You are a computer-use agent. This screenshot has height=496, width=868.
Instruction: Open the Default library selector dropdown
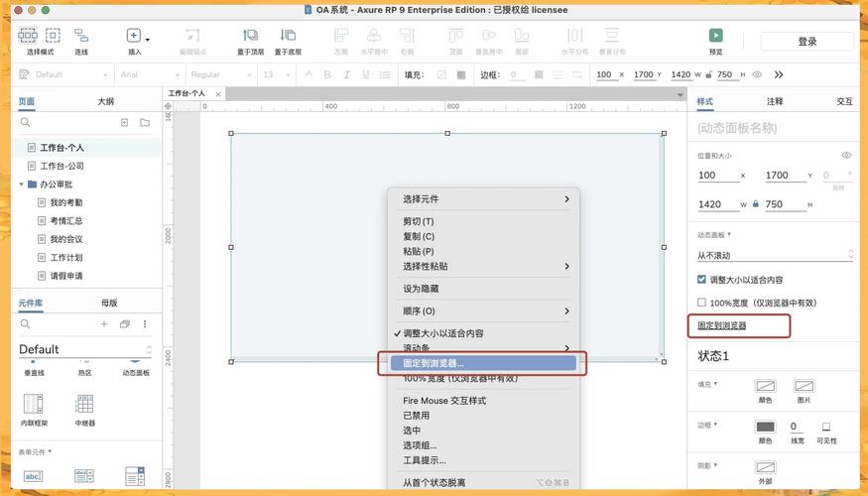point(84,349)
